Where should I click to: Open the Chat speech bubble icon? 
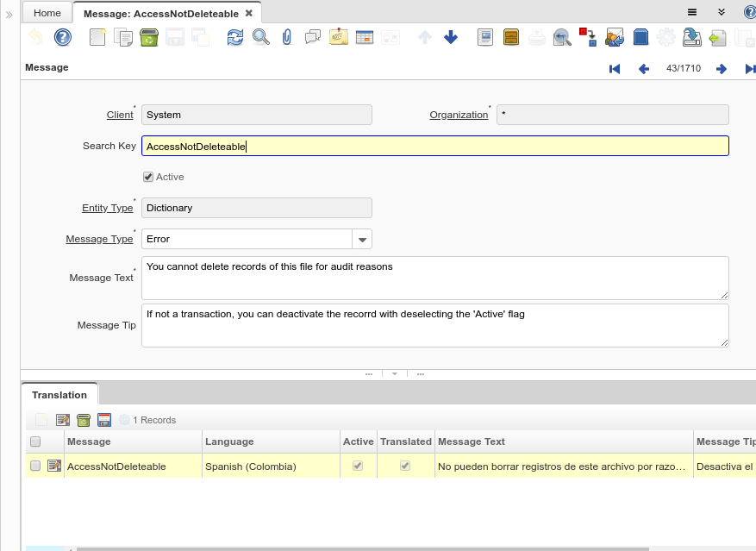[x=313, y=37]
